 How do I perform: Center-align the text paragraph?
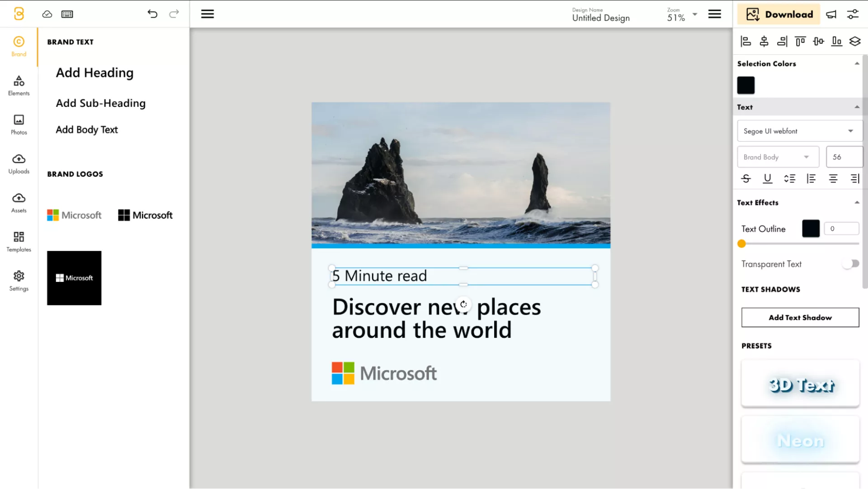(x=833, y=179)
